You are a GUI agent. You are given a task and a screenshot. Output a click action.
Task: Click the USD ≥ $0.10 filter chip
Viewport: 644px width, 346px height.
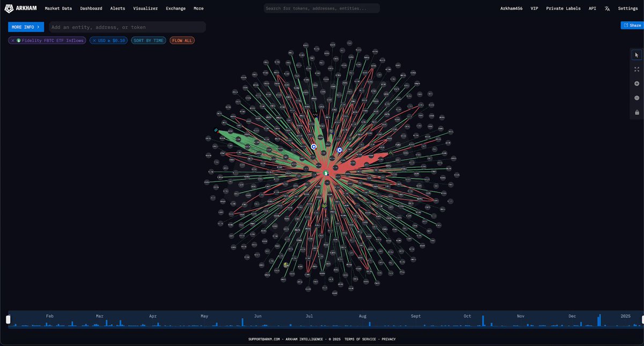pyautogui.click(x=108, y=40)
